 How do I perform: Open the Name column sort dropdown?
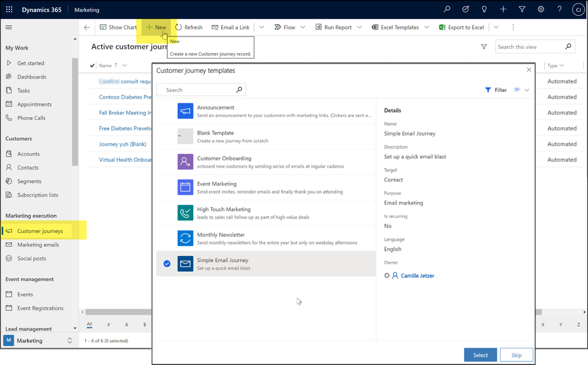(124, 65)
